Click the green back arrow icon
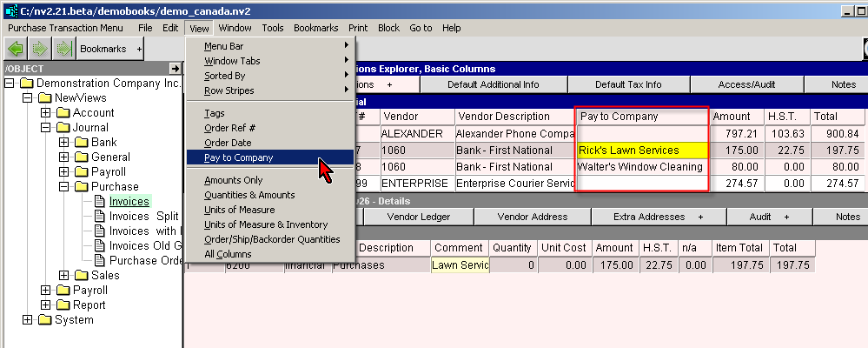 tap(15, 49)
